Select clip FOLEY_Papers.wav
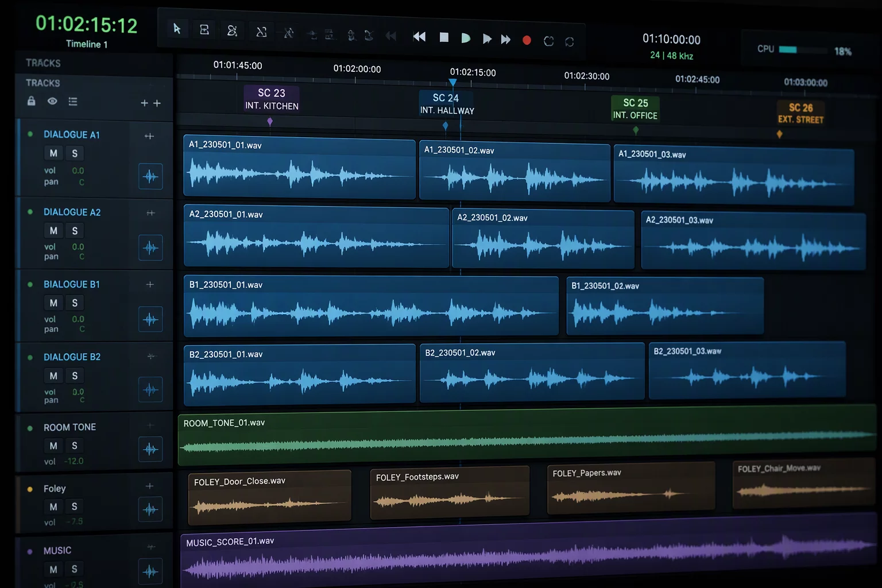882x588 pixels. click(631, 488)
